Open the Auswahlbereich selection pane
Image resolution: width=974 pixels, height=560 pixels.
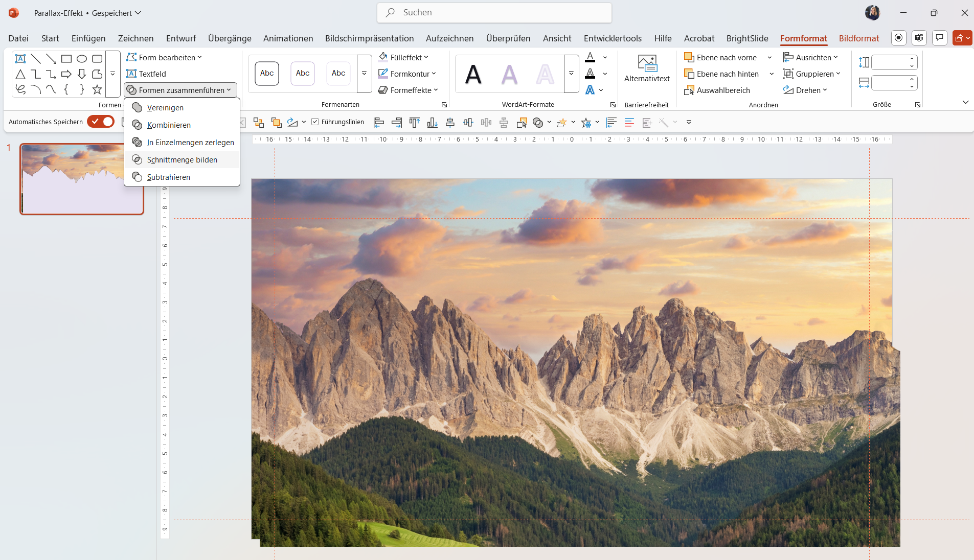[x=717, y=90]
